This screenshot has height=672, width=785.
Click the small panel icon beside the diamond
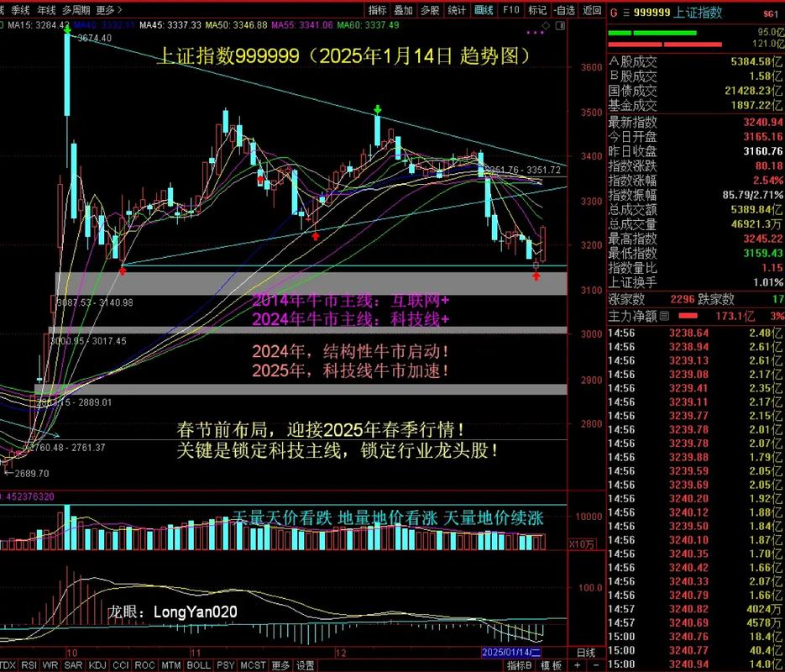560,24
